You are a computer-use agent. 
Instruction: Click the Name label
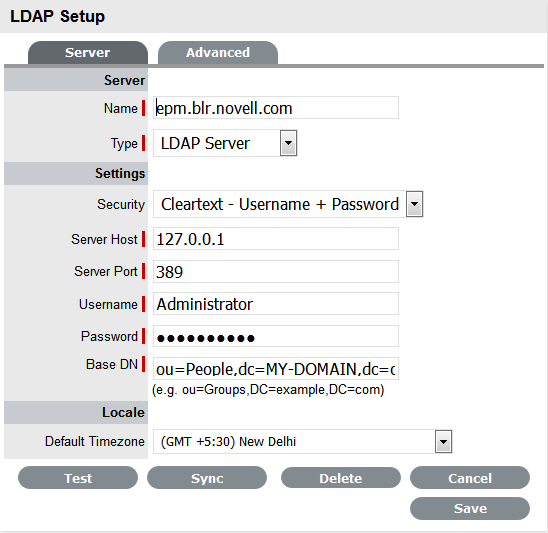[x=121, y=108]
